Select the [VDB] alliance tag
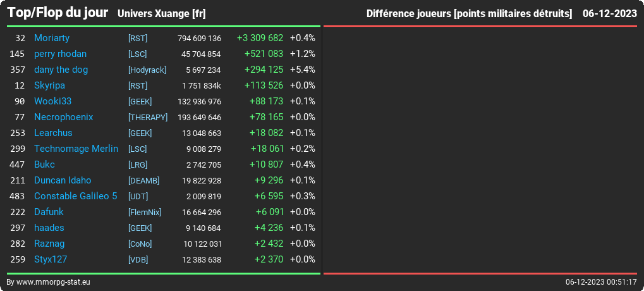 (x=138, y=260)
